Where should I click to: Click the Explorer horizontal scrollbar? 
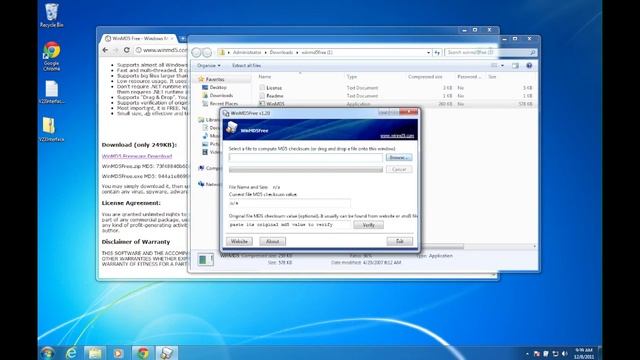pos(442,247)
